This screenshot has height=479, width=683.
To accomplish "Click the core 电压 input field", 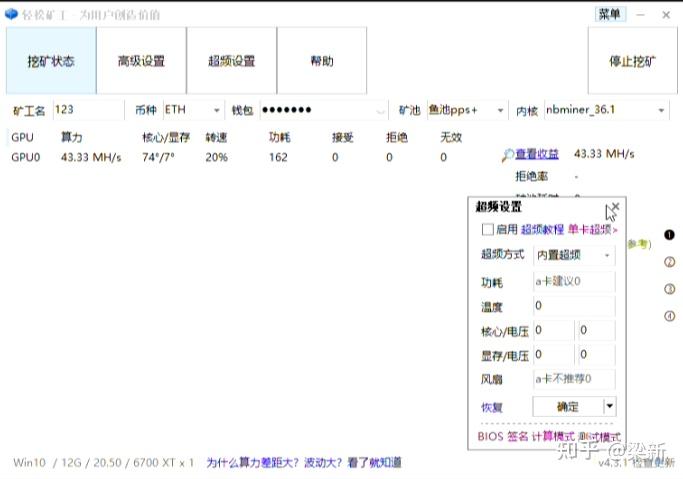I will (x=595, y=330).
